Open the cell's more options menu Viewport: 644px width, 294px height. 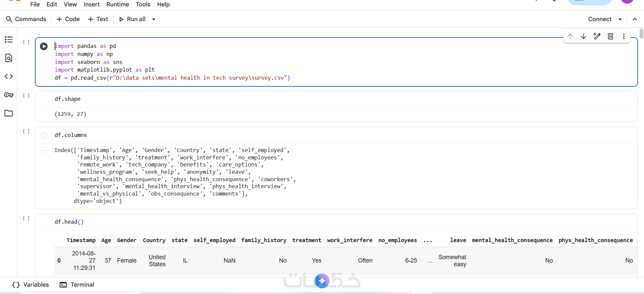tap(624, 36)
